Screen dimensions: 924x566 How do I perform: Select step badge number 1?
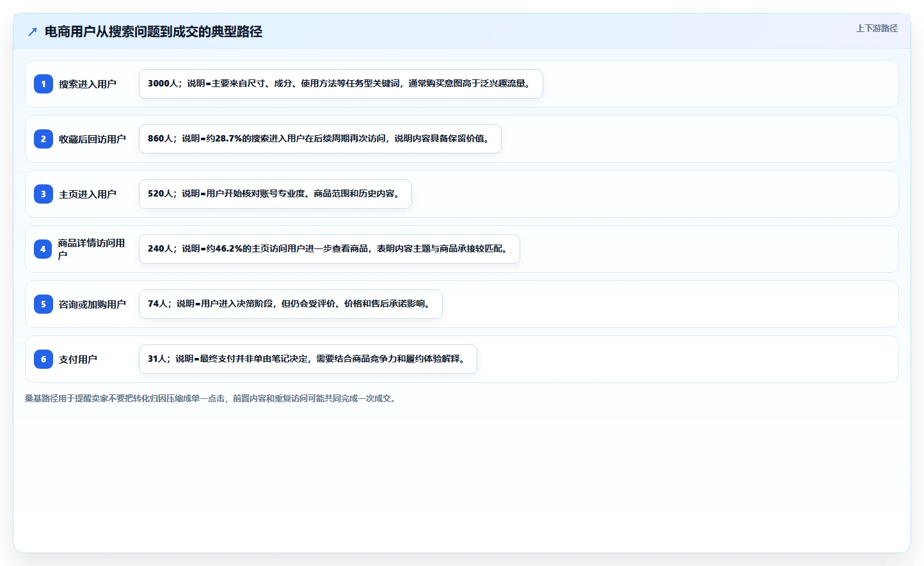[x=44, y=84]
